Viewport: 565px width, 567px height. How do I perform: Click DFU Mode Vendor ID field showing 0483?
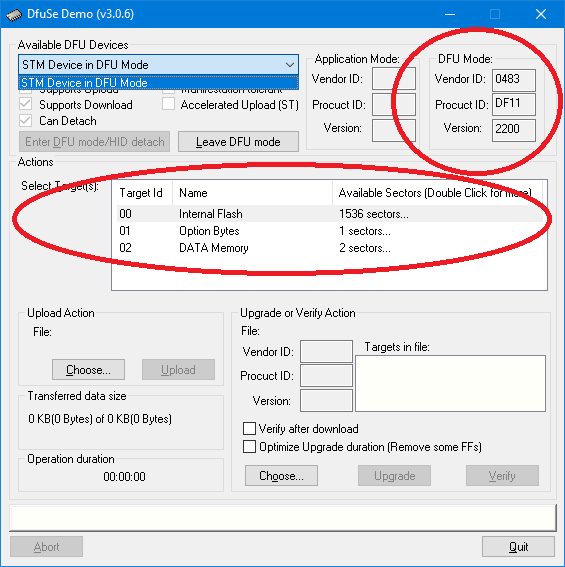pyautogui.click(x=514, y=80)
